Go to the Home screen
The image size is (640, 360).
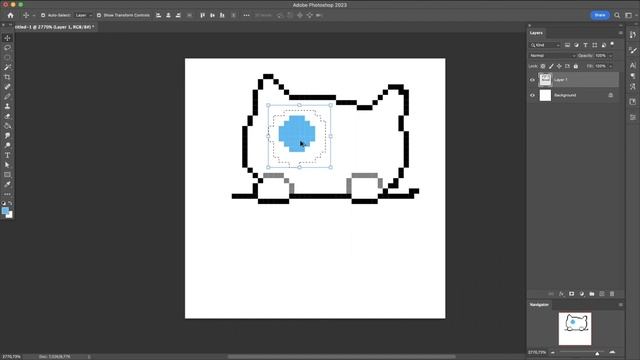coord(11,15)
